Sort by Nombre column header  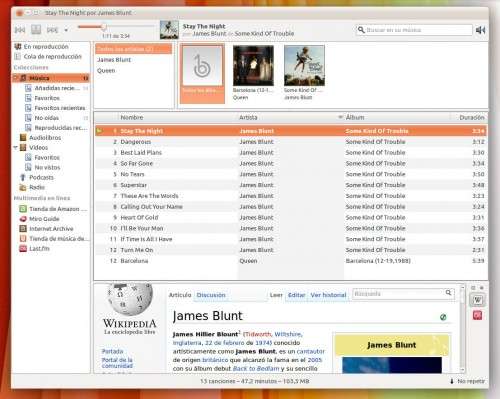pyautogui.click(x=132, y=117)
